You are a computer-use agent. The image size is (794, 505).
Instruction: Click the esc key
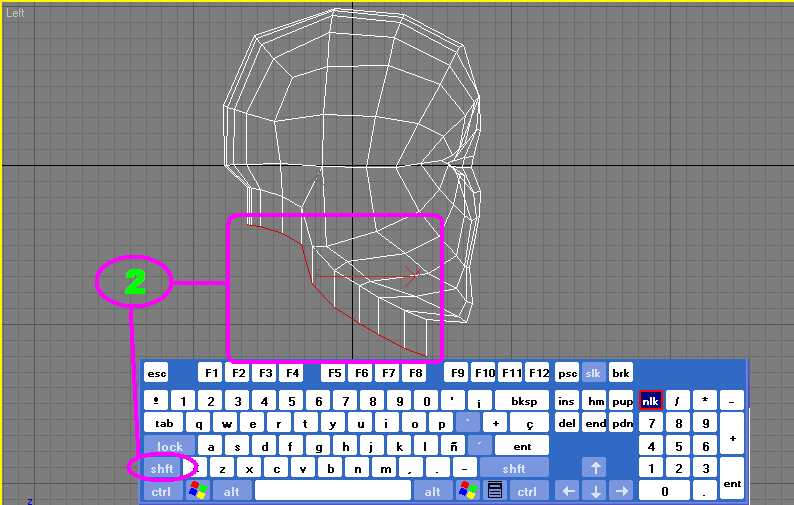[156, 373]
